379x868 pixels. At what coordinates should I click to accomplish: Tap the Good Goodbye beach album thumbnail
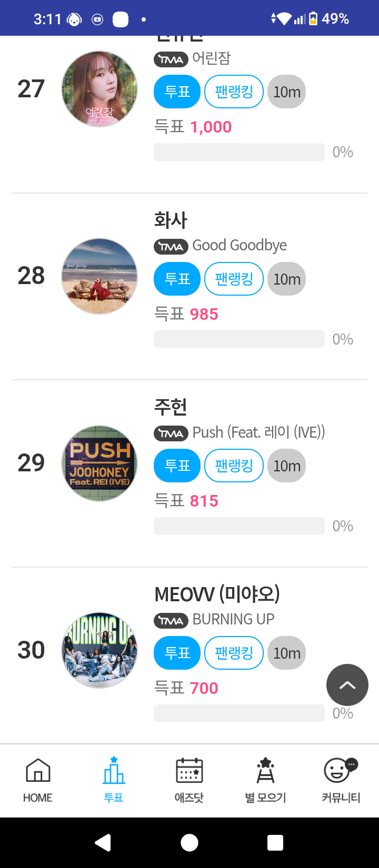99,276
